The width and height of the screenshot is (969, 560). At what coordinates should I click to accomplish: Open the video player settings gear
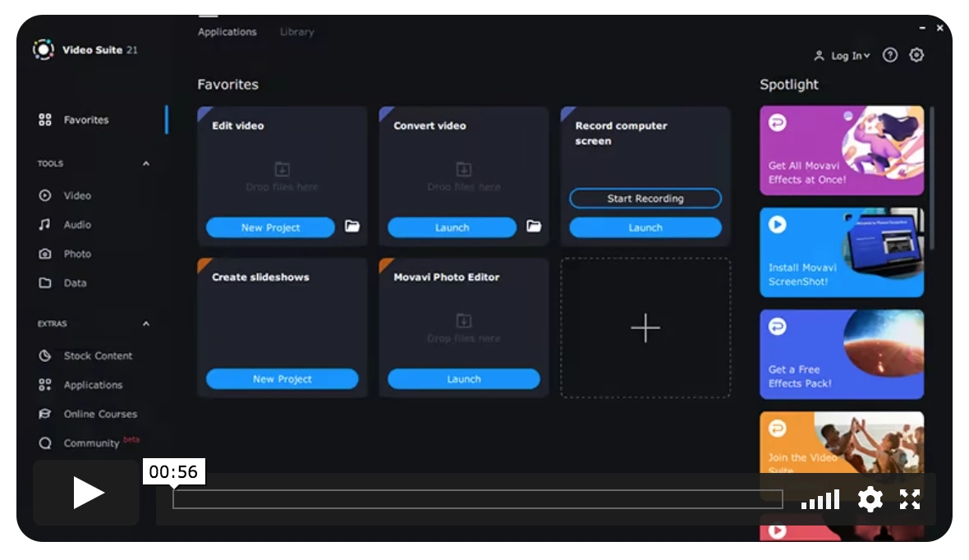[x=870, y=498]
